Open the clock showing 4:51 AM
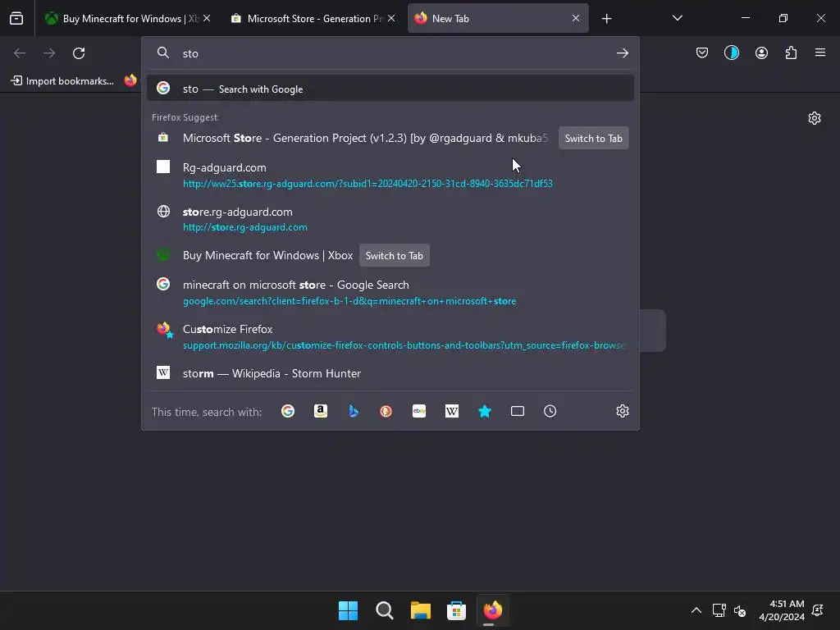 click(x=782, y=610)
